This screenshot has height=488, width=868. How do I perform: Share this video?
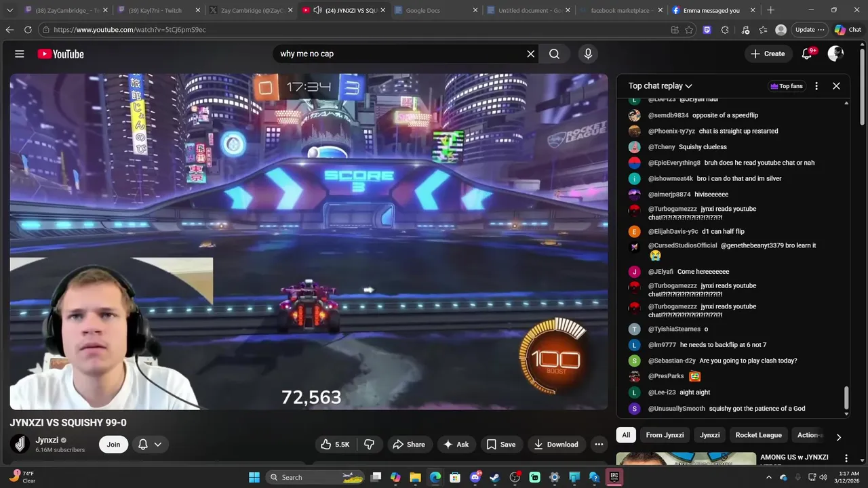408,444
